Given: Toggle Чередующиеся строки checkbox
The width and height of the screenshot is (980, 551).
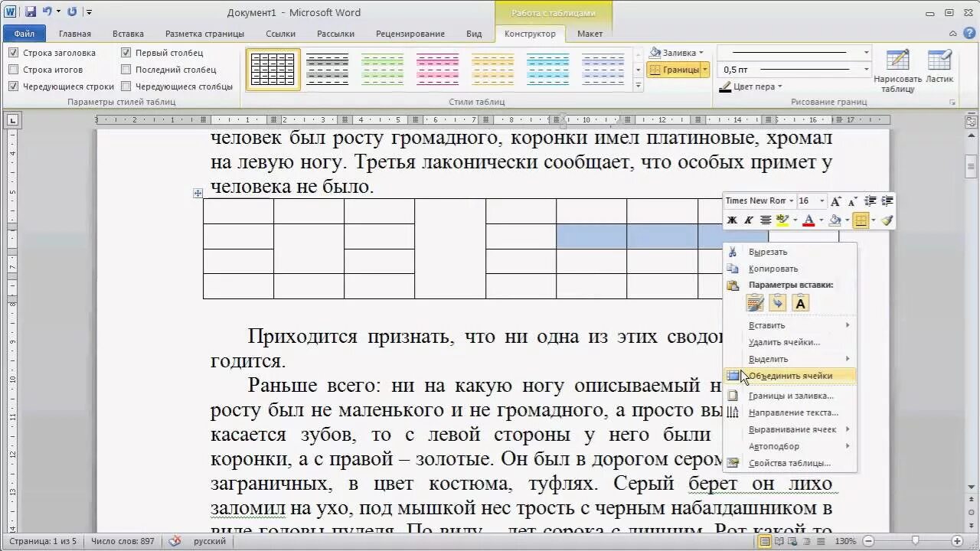Looking at the screenshot, I should 13,86.
